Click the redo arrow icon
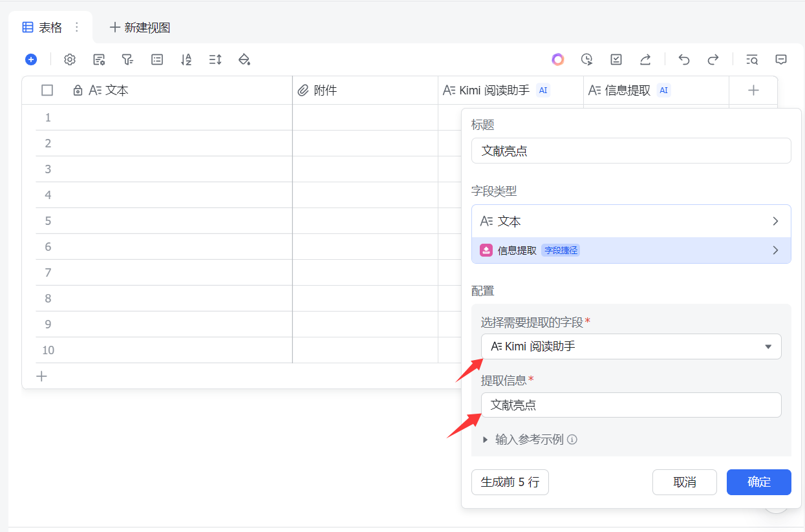This screenshot has width=805, height=532. point(713,59)
